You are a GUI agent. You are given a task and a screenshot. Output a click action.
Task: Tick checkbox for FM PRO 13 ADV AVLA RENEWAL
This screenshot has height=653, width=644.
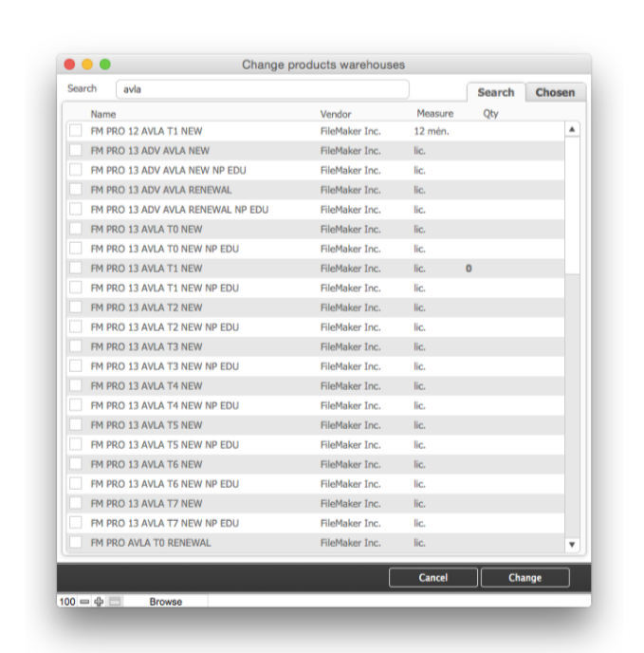[75, 190]
